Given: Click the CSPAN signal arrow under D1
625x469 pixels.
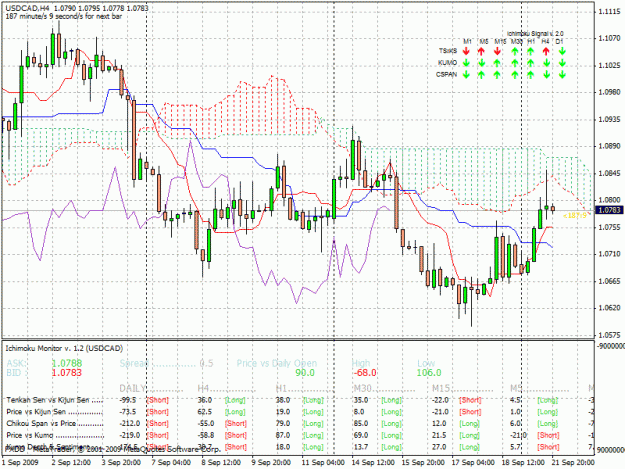Looking at the screenshot, I should (562, 75).
